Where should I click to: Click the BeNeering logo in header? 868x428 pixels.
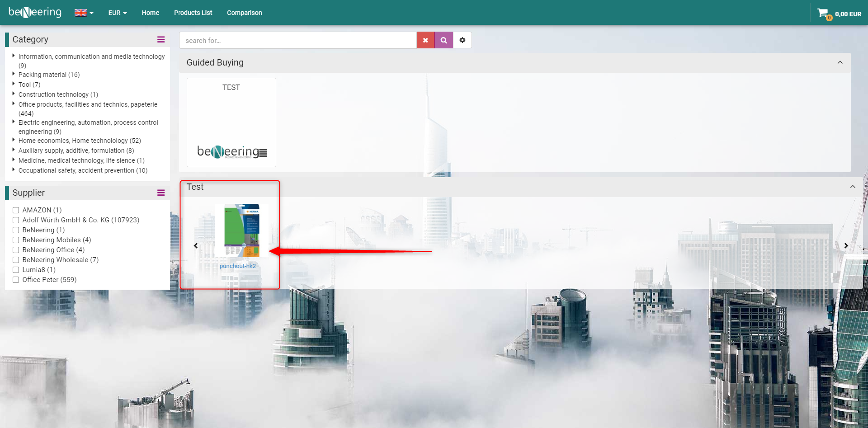click(35, 12)
